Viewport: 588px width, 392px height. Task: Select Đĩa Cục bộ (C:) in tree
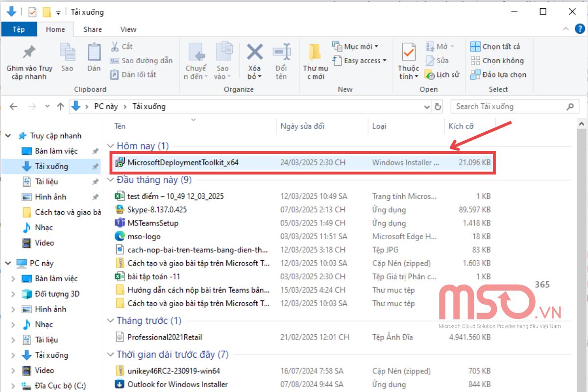[x=60, y=386]
